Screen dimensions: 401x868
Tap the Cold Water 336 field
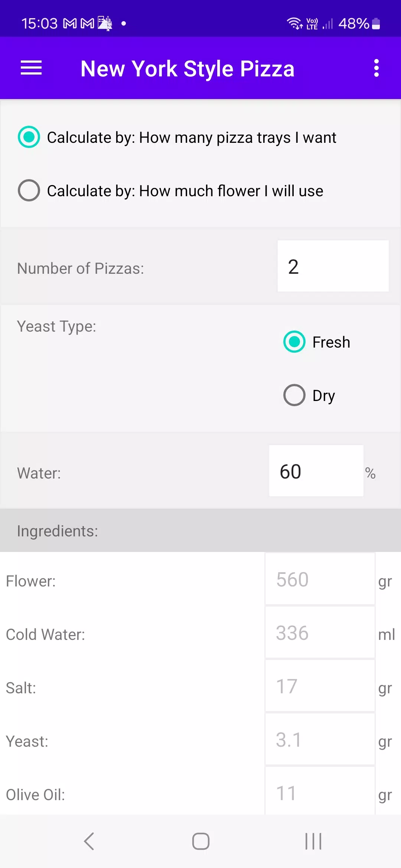(x=320, y=632)
